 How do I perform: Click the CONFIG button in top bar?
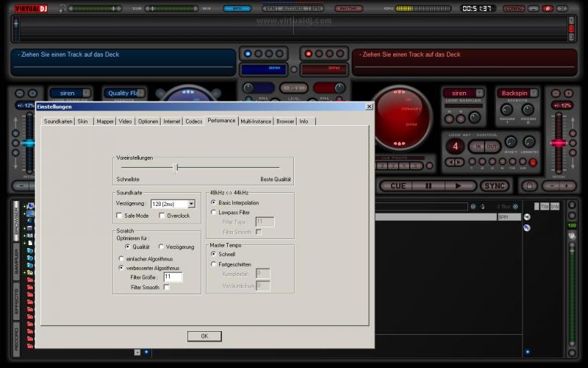(513, 8)
